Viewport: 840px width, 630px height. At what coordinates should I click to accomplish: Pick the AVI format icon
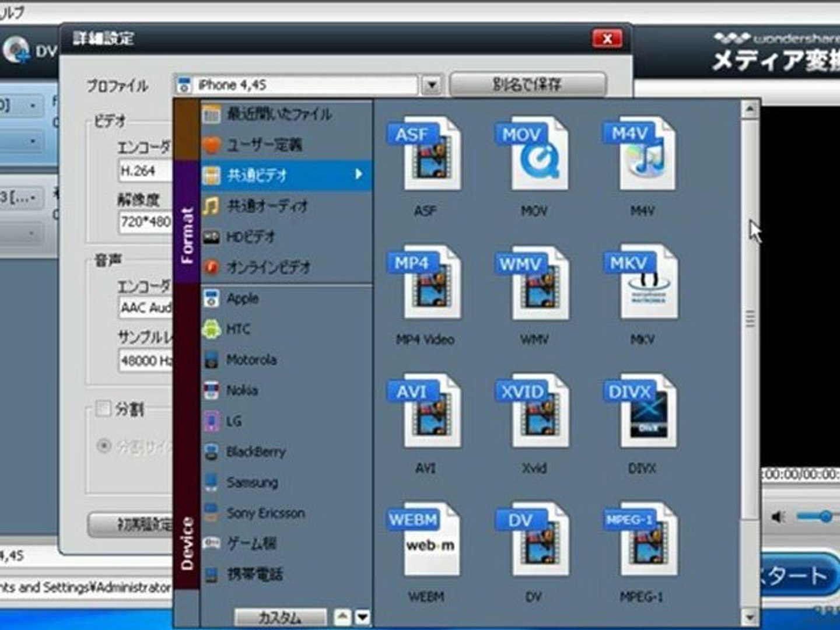[x=425, y=411]
